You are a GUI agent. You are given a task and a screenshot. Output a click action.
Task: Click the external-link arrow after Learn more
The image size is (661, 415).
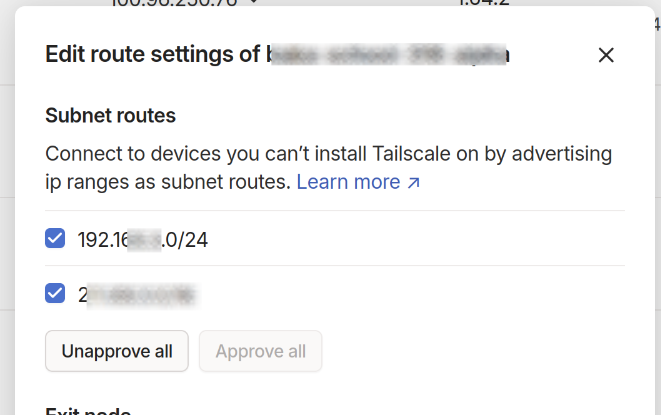coord(414,182)
